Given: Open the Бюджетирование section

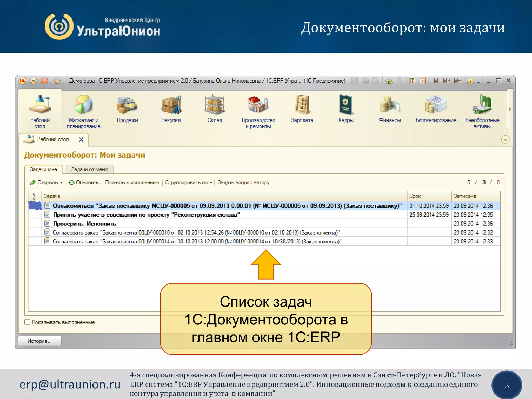Looking at the screenshot, I should 436,109.
